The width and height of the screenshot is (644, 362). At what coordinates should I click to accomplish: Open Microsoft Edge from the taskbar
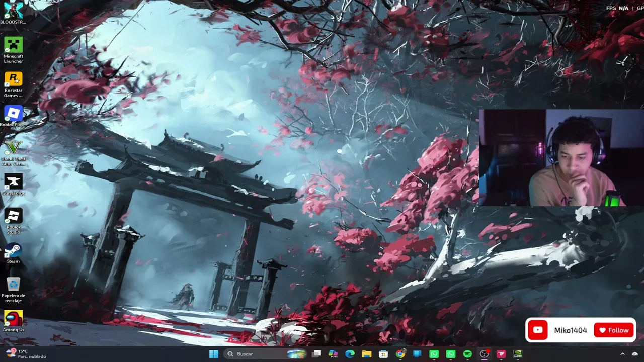point(350,354)
